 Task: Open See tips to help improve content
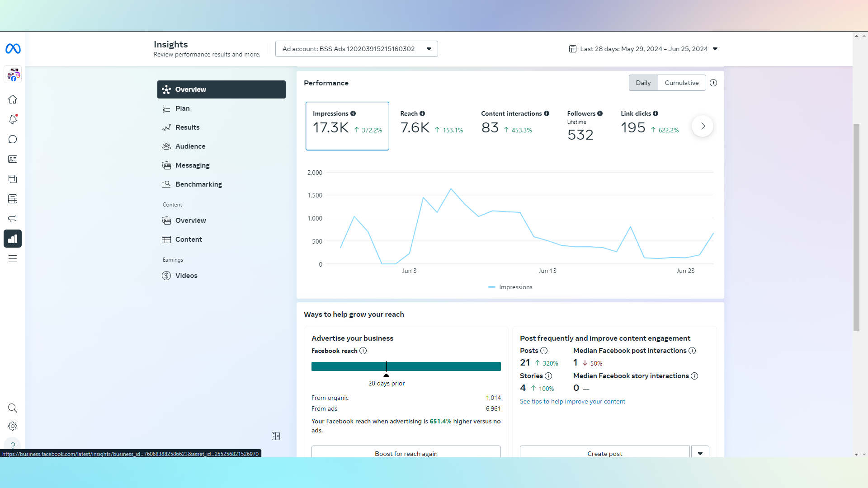point(572,401)
